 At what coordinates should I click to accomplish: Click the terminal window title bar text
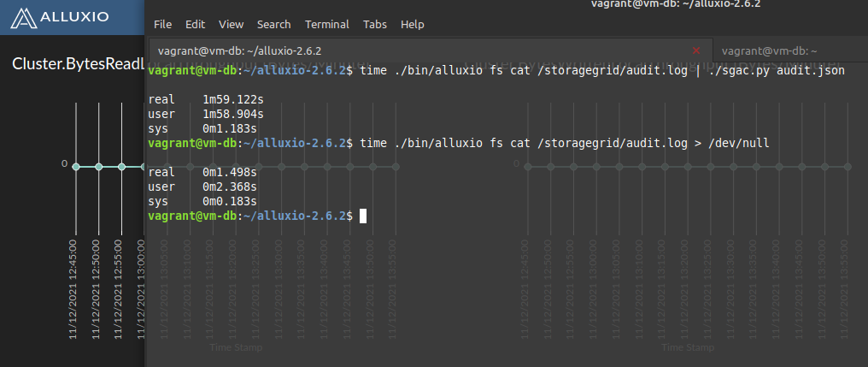point(676,4)
